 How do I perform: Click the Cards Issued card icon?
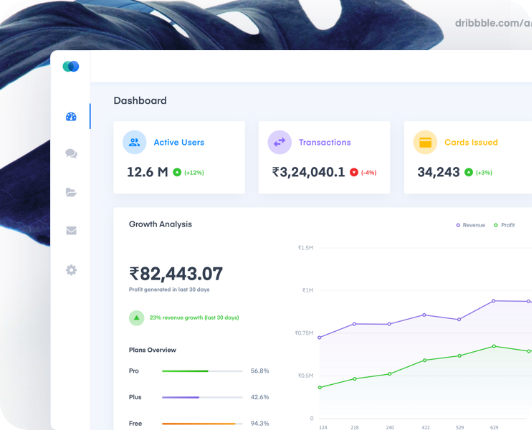pos(425,142)
